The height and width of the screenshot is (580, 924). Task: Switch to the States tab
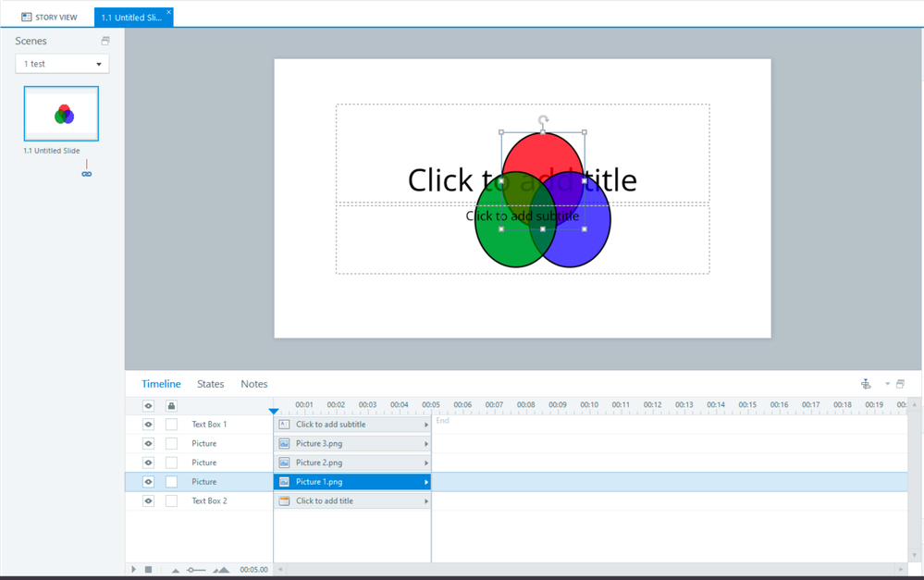click(210, 384)
